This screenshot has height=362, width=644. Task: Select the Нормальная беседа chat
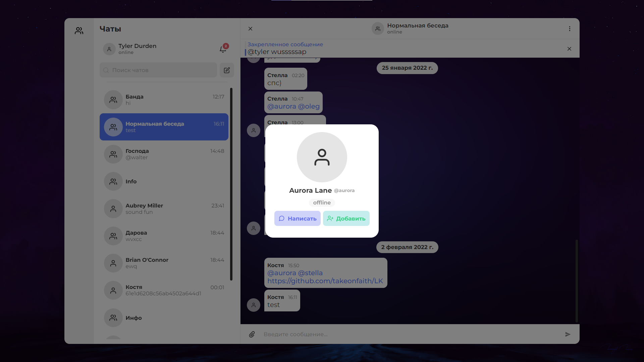pos(164,127)
